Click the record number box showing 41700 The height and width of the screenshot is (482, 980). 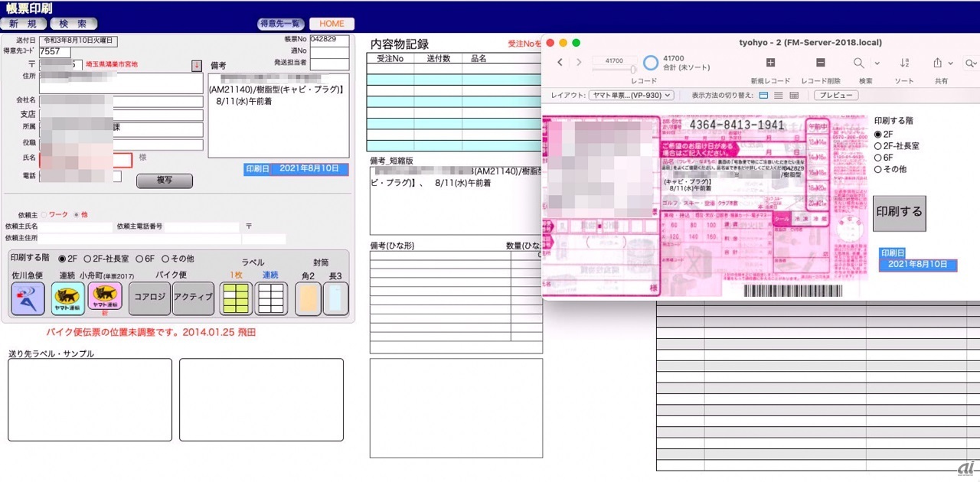(613, 60)
